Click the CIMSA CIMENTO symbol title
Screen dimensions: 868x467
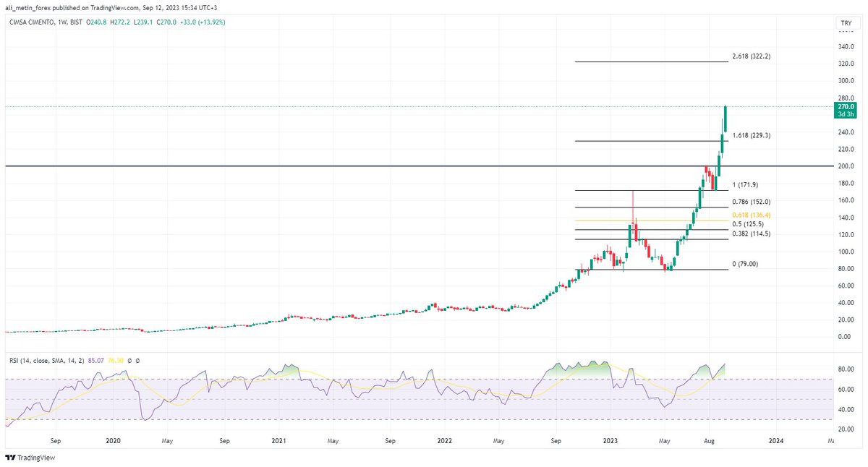click(x=31, y=23)
